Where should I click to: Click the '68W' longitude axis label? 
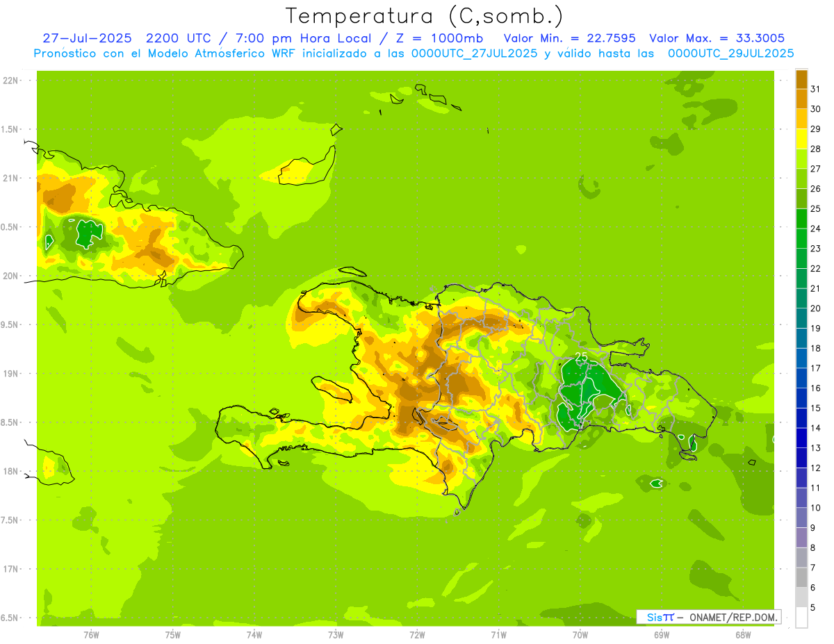tap(743, 634)
